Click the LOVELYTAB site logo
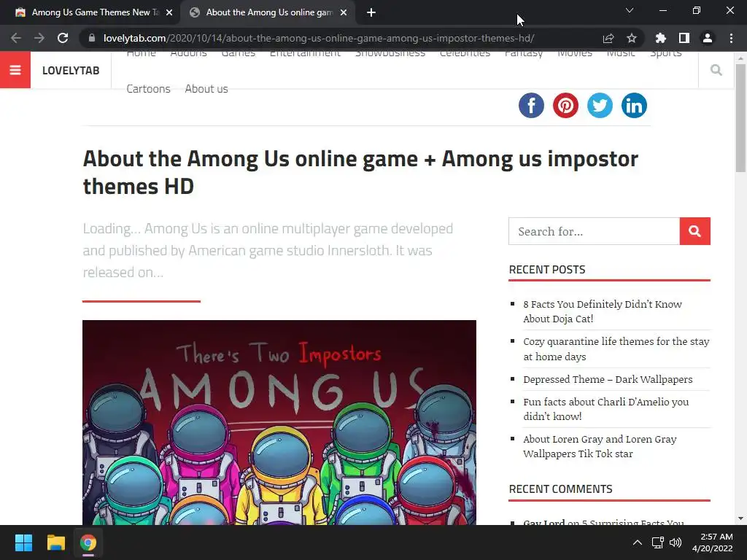Image resolution: width=747 pixels, height=560 pixels. [x=71, y=71]
